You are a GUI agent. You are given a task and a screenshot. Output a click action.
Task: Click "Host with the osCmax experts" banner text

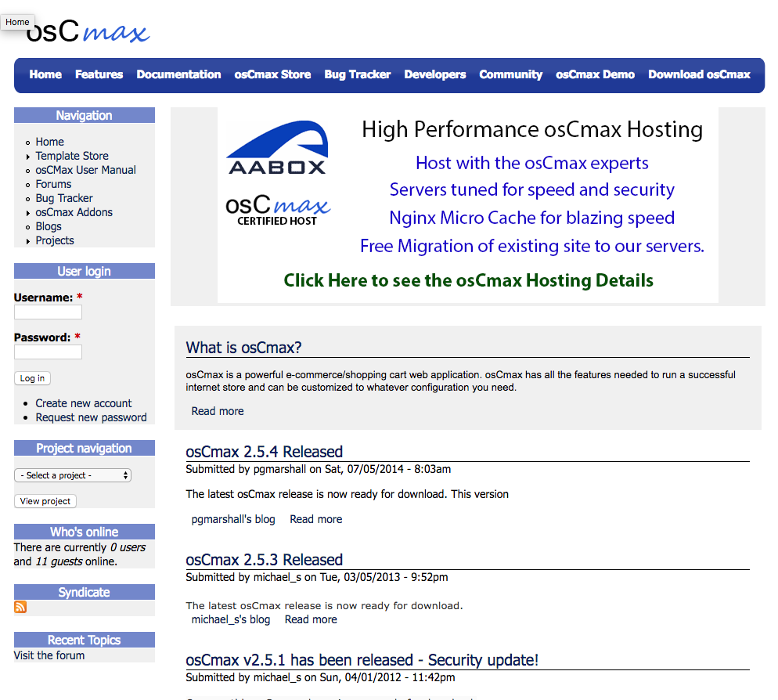532,163
